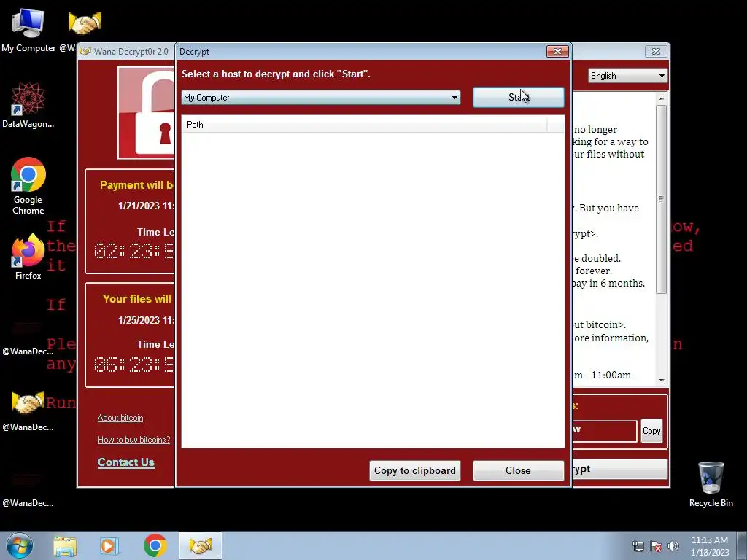Close the Decrypt dialog with the X button

[x=557, y=52]
